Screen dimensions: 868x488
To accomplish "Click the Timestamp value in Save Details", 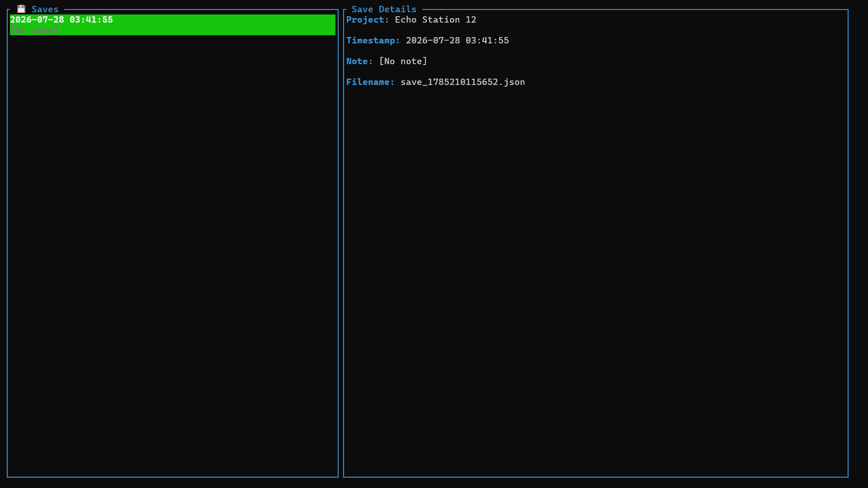I will 458,41.
